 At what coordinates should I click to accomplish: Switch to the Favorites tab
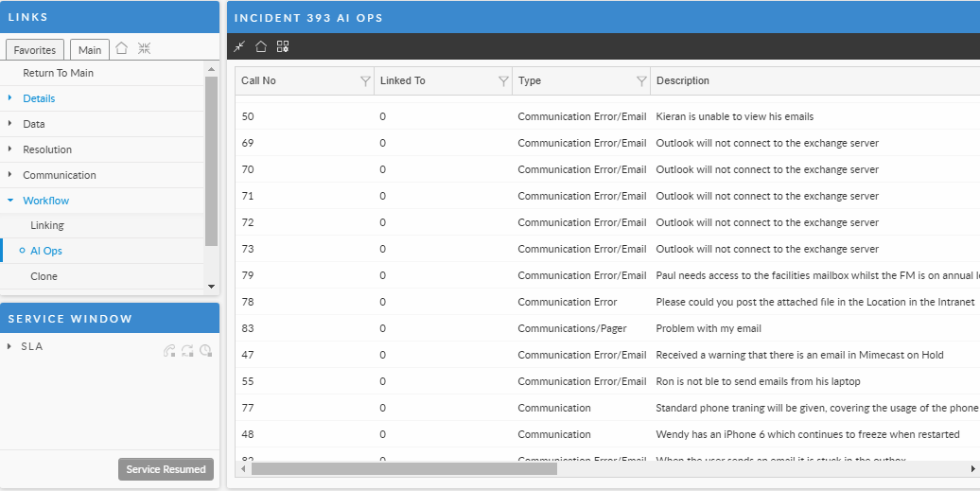click(35, 50)
